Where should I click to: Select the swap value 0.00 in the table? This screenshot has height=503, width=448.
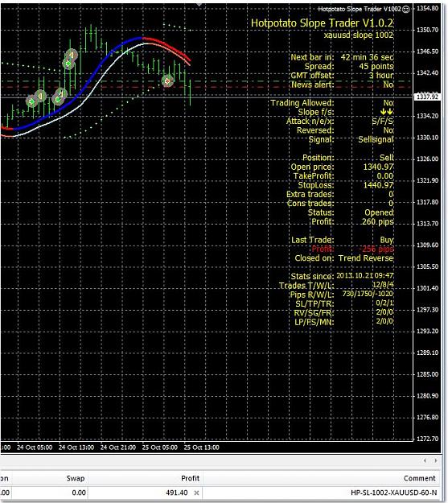tap(79, 493)
